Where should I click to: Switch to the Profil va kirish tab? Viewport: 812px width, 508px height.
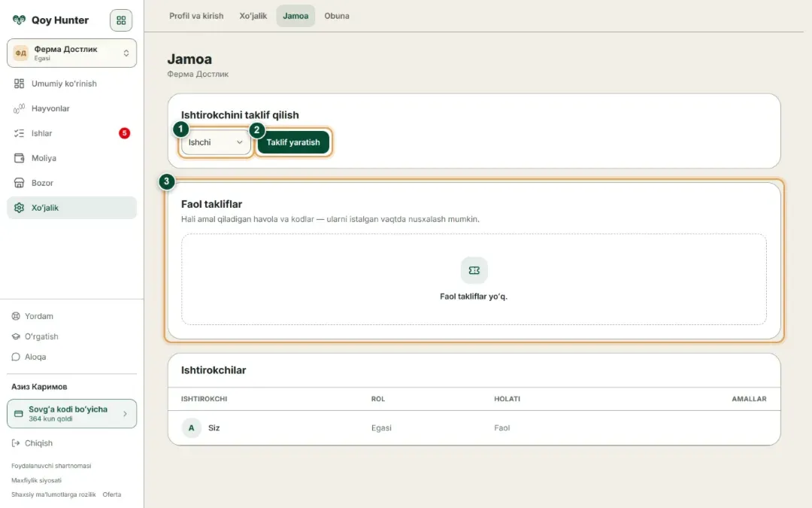click(x=196, y=16)
